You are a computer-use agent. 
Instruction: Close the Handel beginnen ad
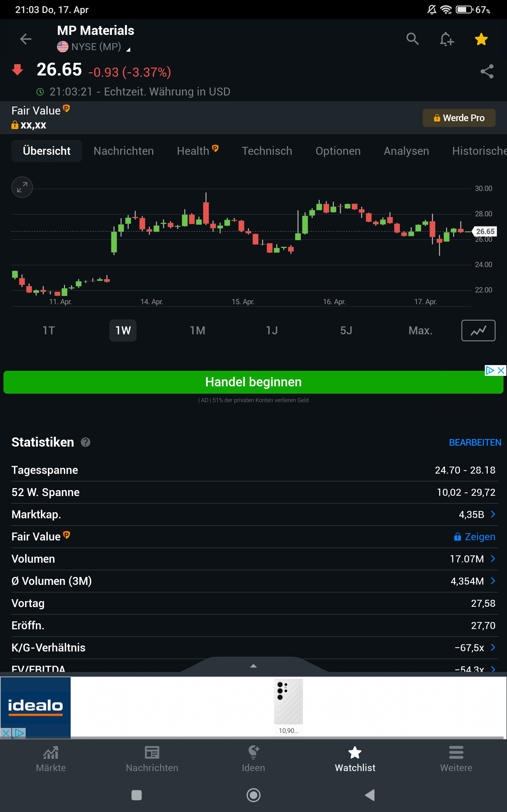tap(501, 370)
